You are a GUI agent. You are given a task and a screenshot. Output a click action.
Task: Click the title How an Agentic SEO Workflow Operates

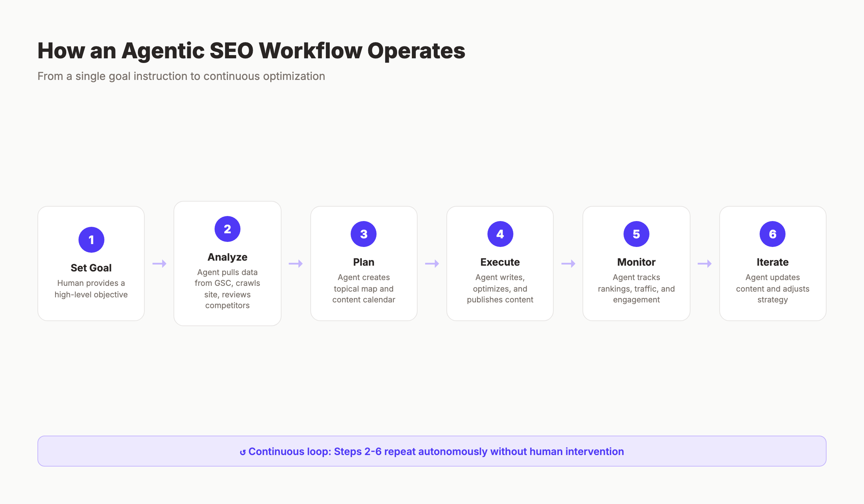point(251,50)
